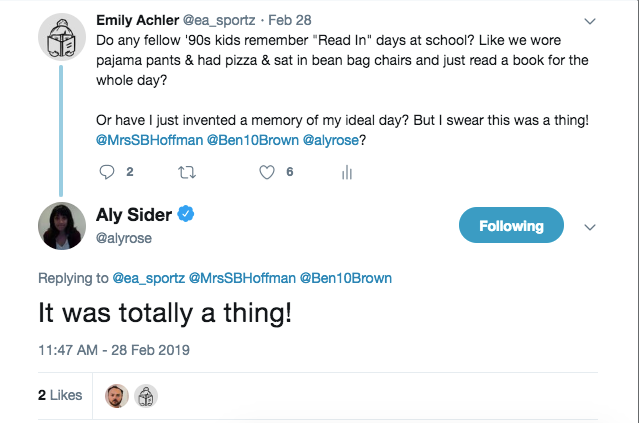Open the bearded man liker's avatar
The width and height of the screenshot is (639, 423).
[x=117, y=396]
